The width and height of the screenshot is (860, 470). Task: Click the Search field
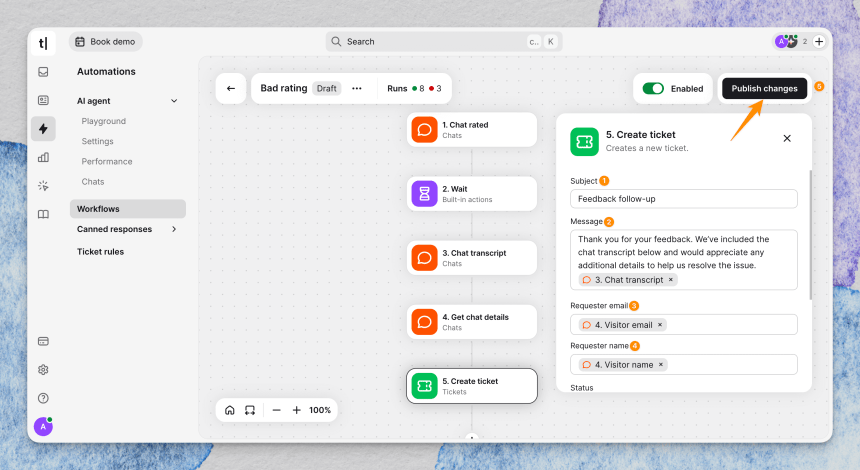point(444,42)
